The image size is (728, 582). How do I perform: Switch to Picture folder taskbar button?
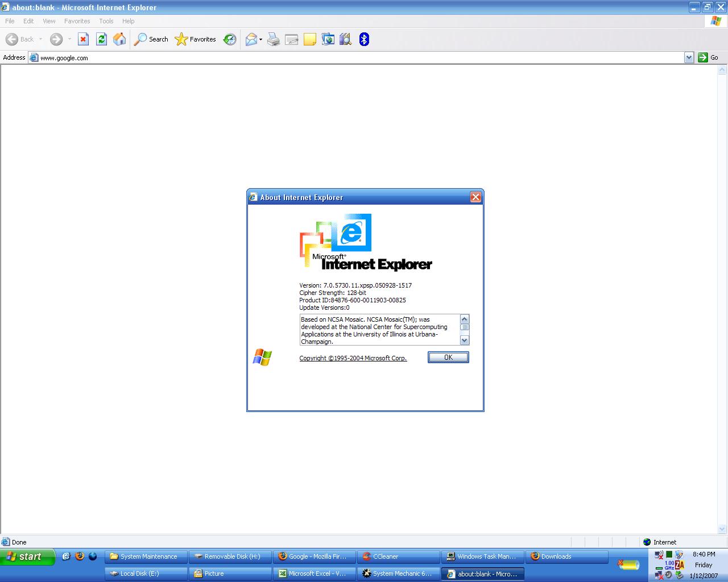pyautogui.click(x=230, y=573)
